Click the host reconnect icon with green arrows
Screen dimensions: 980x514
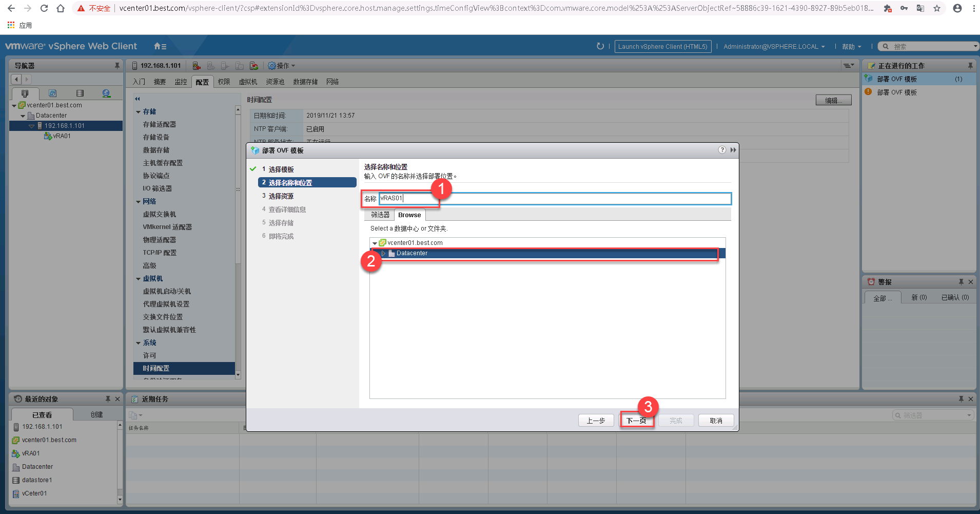pyautogui.click(x=254, y=66)
